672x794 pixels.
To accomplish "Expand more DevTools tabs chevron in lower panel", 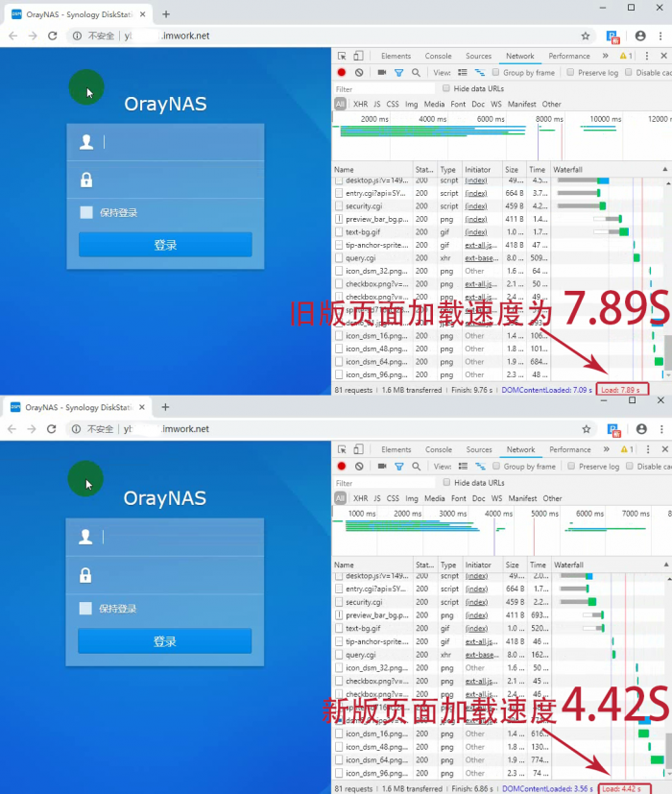I will click(x=606, y=449).
